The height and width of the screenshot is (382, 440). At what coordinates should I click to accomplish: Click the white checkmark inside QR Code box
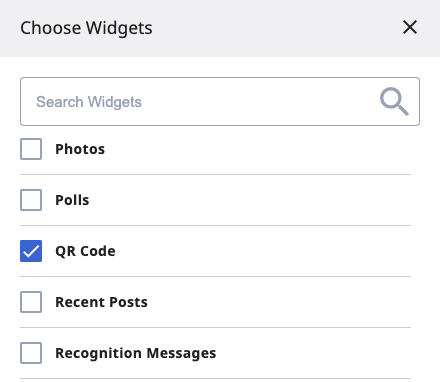pyautogui.click(x=31, y=251)
